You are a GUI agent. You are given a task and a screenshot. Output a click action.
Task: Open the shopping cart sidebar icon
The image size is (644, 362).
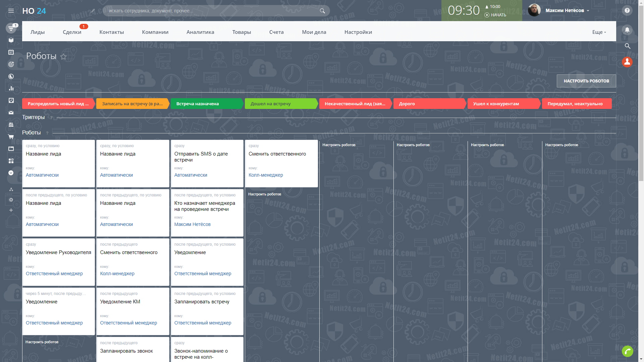[11, 137]
